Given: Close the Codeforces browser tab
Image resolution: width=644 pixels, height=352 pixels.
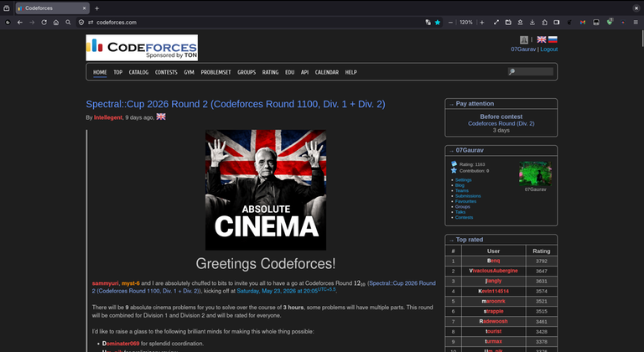Looking at the screenshot, I should [x=84, y=8].
